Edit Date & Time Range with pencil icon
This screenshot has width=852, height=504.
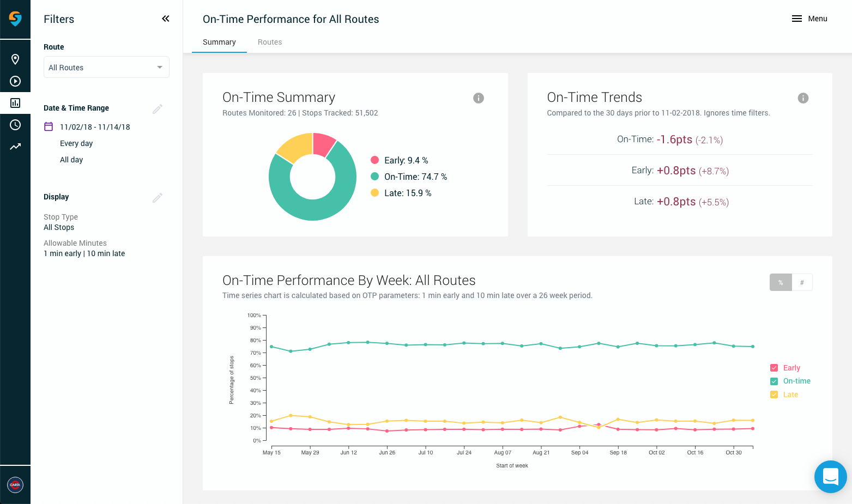coord(158,109)
